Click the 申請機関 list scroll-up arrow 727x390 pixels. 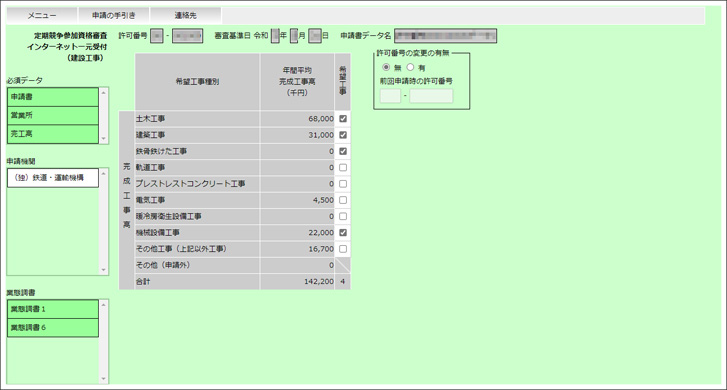103,173
